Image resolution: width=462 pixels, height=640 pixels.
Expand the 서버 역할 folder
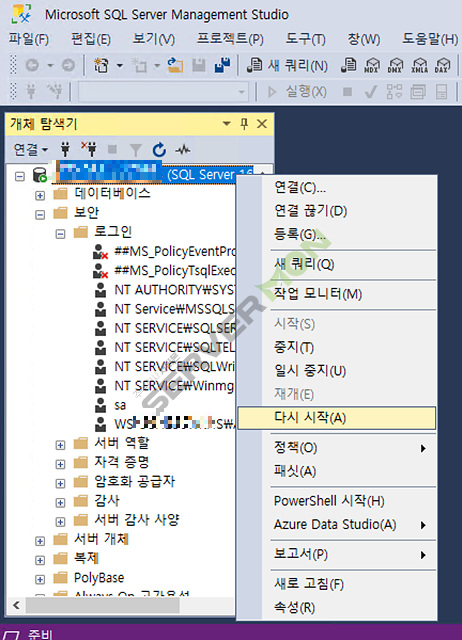(x=60, y=445)
